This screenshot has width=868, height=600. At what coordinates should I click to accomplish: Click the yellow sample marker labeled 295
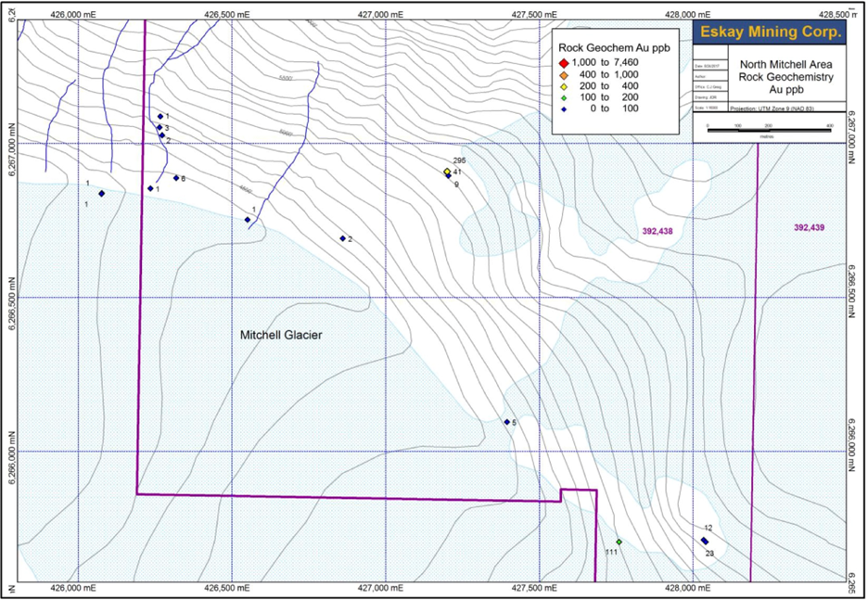(x=447, y=172)
